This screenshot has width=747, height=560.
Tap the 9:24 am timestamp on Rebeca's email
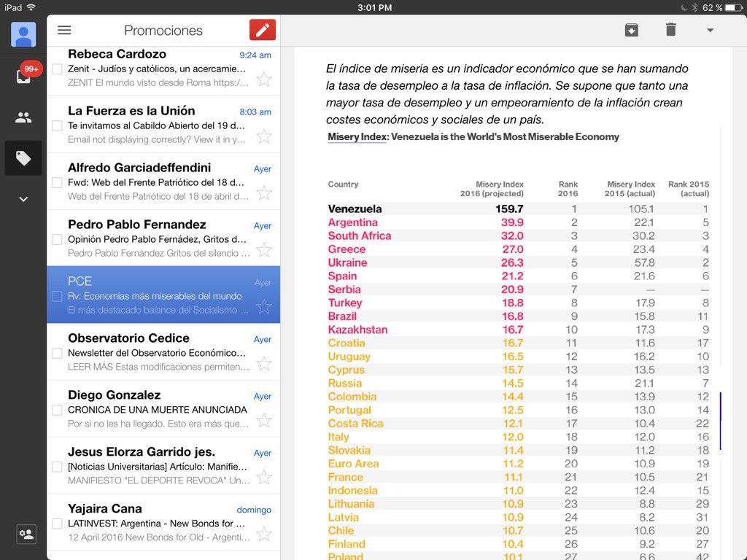point(255,55)
